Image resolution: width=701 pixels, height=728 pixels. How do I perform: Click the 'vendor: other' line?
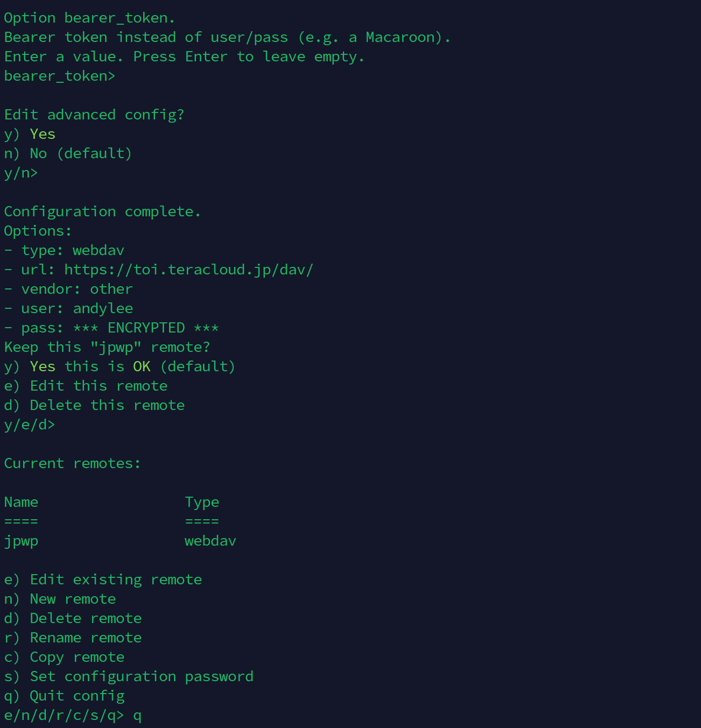tap(68, 289)
